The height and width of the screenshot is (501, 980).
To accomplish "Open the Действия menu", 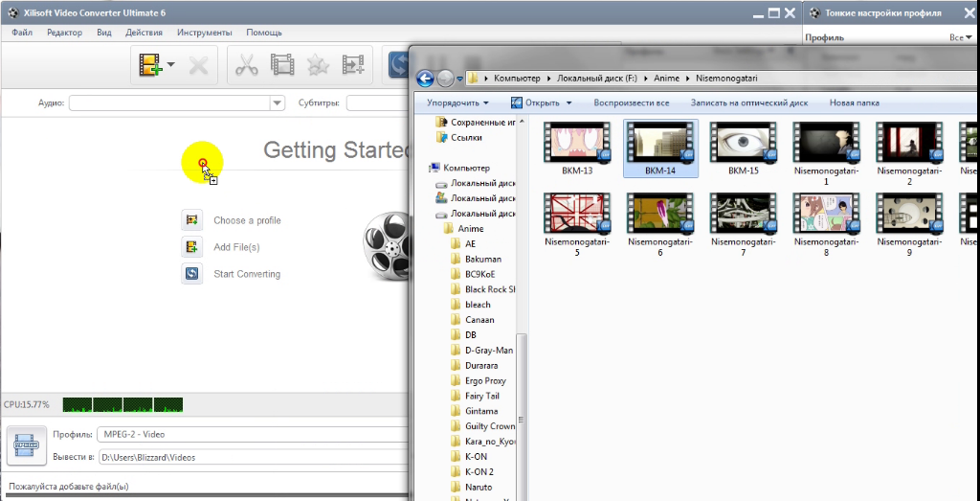I will click(144, 33).
